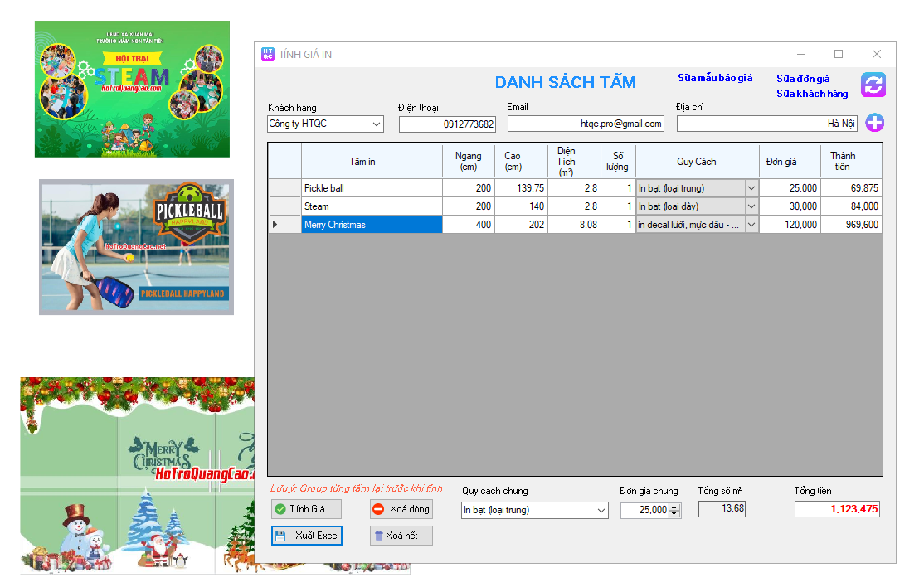924x587 pixels.
Task: Expand Quy Cách dropdown for Pickle ball row
Action: [751, 188]
